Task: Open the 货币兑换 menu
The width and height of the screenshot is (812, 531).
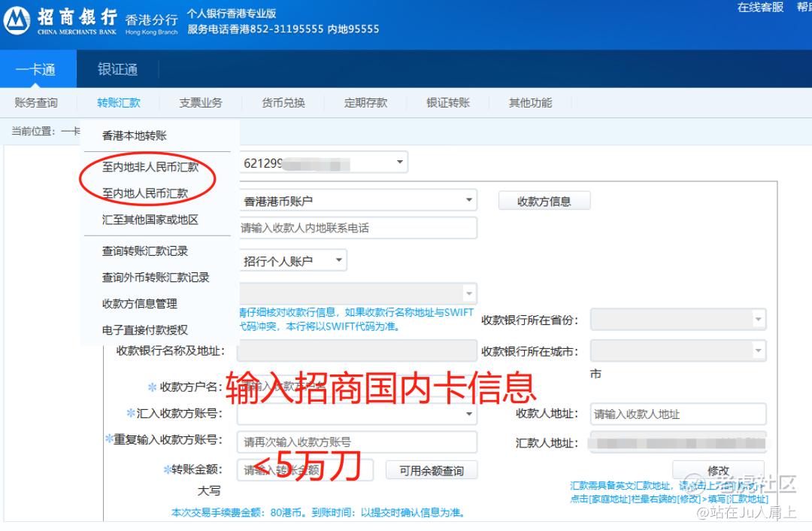Action: (x=283, y=102)
